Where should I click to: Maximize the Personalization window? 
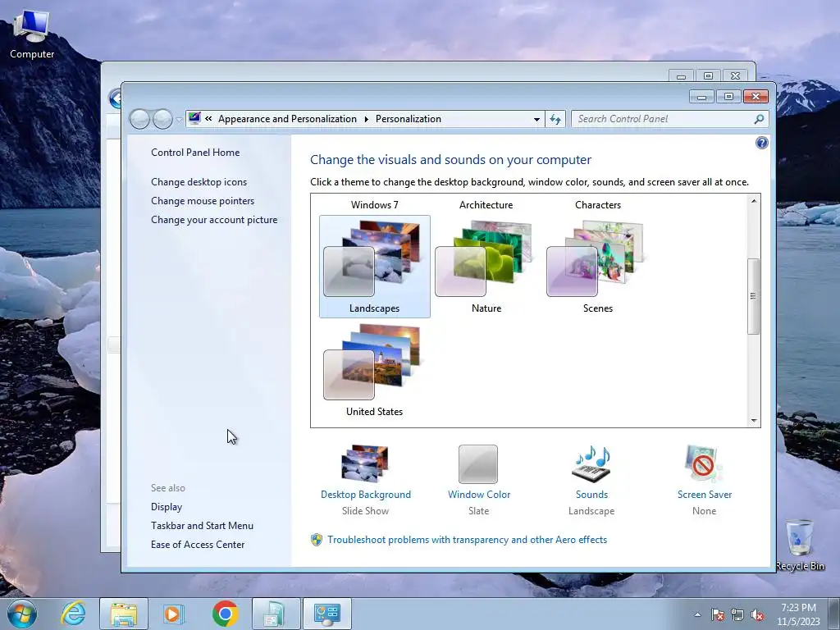[728, 97]
